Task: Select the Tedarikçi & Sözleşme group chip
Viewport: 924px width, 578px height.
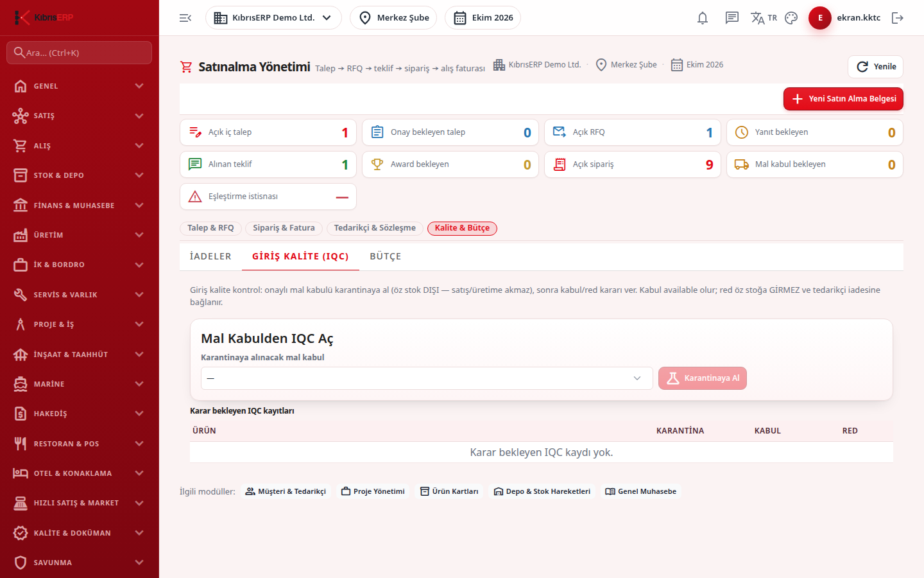Action: click(375, 228)
